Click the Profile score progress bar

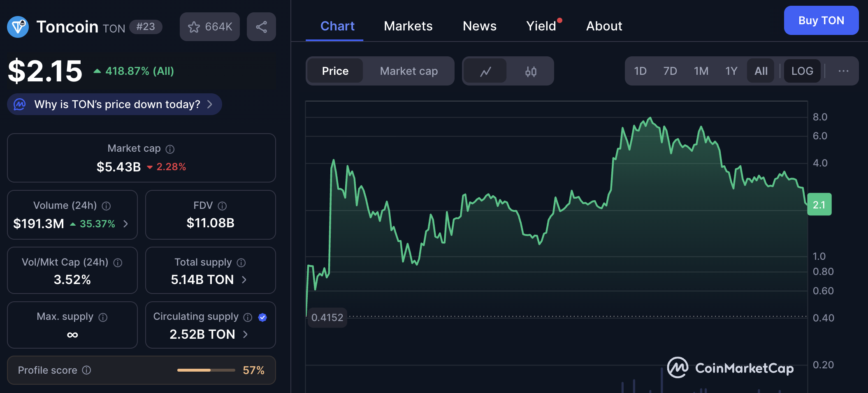click(x=206, y=370)
